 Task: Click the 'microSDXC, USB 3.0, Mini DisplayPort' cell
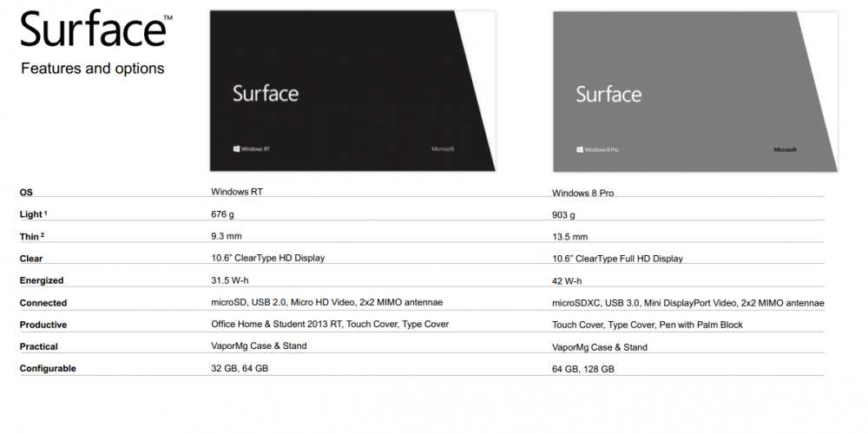coord(688,303)
